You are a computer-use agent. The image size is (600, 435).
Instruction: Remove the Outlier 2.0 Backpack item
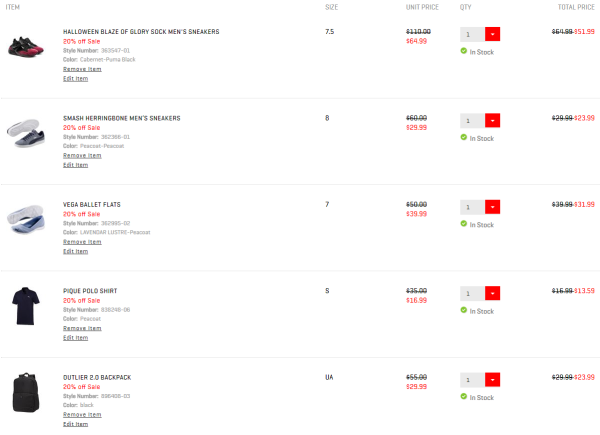pyautogui.click(x=82, y=415)
